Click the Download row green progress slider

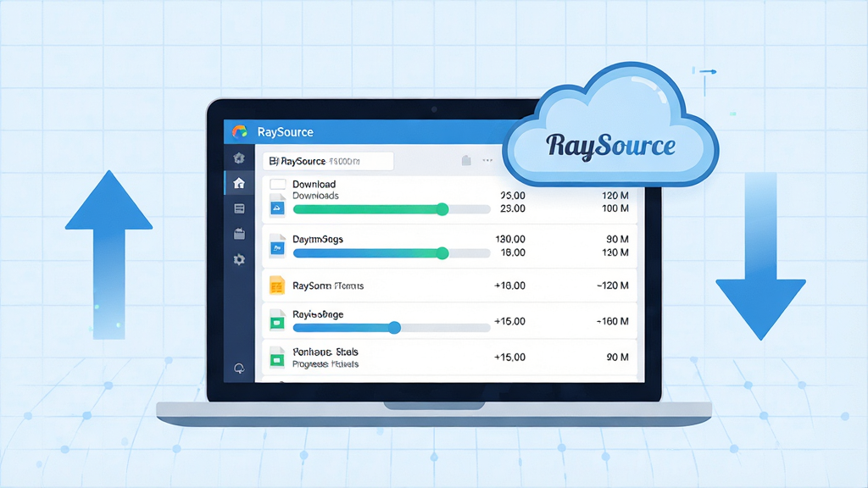click(x=392, y=209)
